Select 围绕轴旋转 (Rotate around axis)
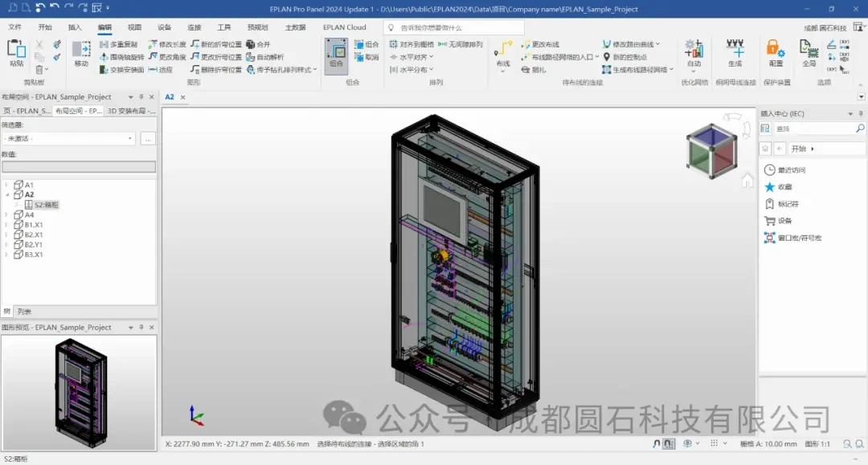868x465 pixels. 122,57
